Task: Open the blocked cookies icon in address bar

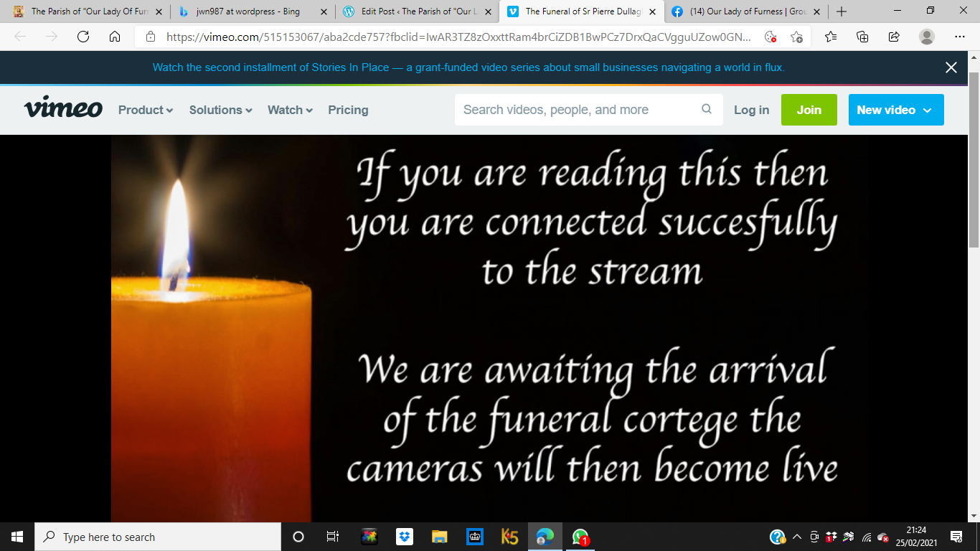Action: point(771,37)
